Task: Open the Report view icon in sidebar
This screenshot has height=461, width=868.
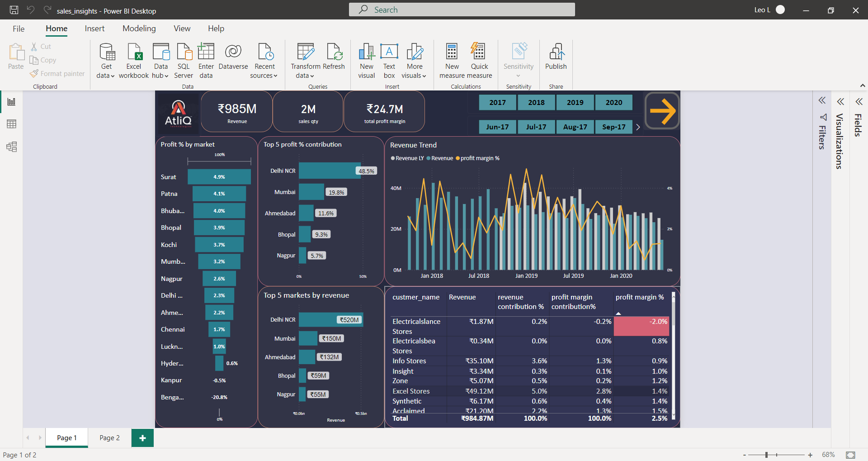Action: 11,102
